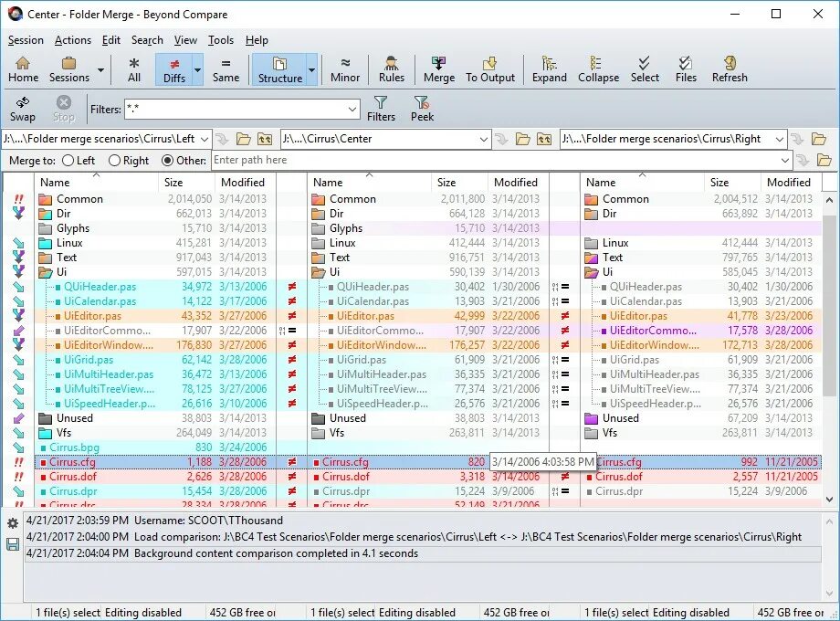Select the Other merge target radio
Image resolution: width=840 pixels, height=621 pixels.
[x=184, y=160]
